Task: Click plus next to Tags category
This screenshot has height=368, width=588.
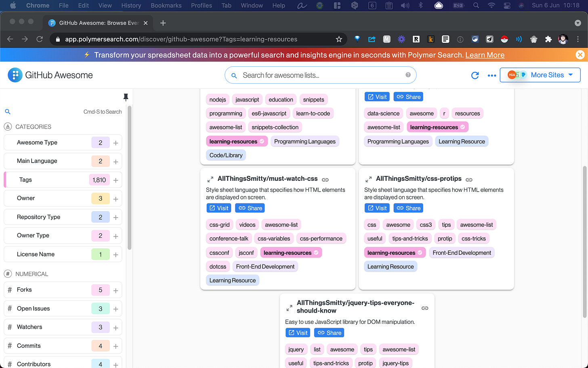Action: pyautogui.click(x=116, y=180)
